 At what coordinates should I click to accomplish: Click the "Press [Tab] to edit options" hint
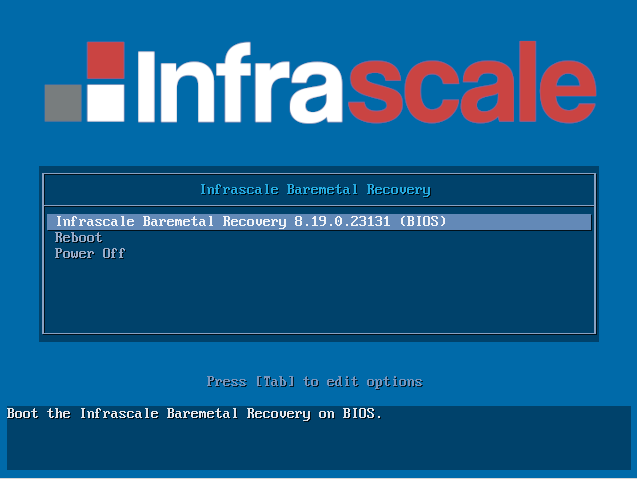click(x=314, y=382)
